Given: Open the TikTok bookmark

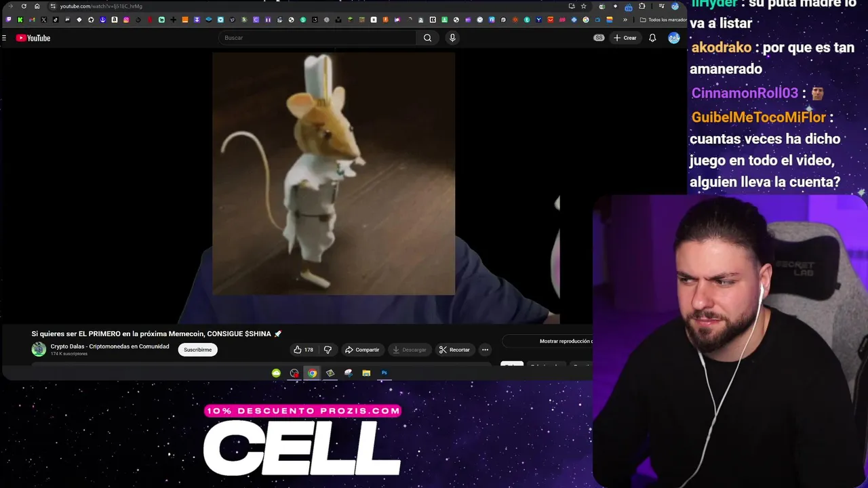Looking at the screenshot, I should pos(56,20).
